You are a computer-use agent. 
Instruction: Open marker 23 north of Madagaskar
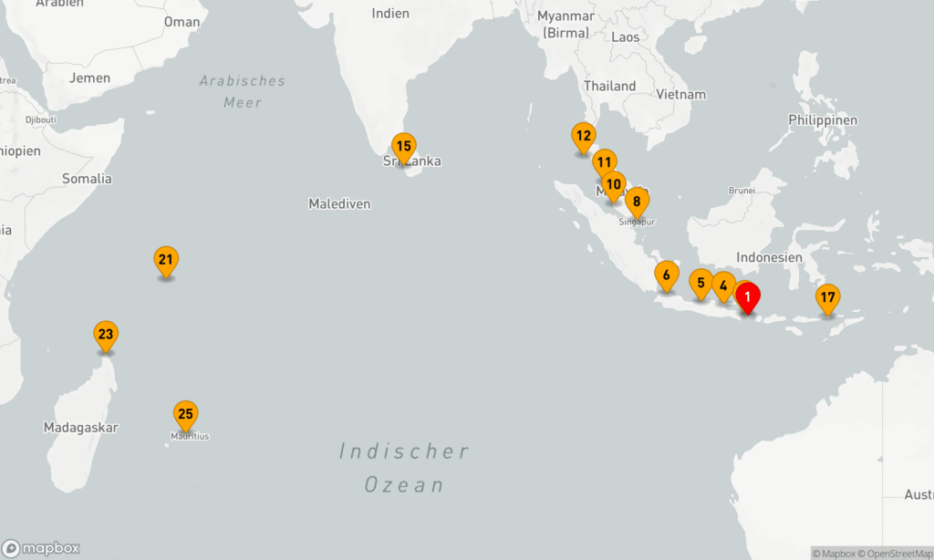tap(106, 335)
